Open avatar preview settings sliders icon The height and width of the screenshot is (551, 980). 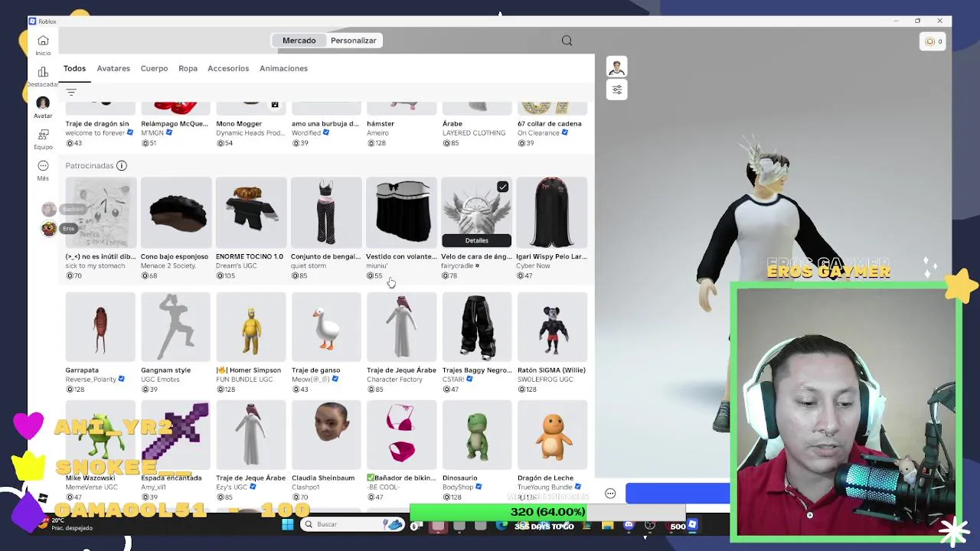pyautogui.click(x=616, y=90)
